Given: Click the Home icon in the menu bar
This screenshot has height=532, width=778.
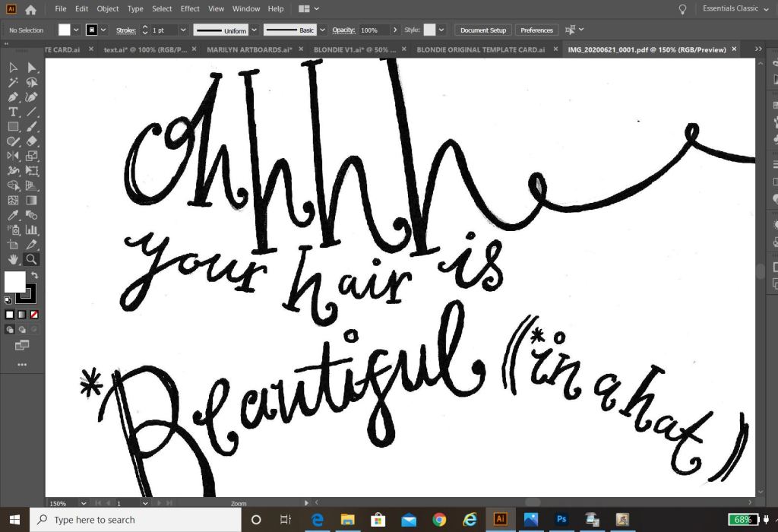Looking at the screenshot, I should point(30,9).
